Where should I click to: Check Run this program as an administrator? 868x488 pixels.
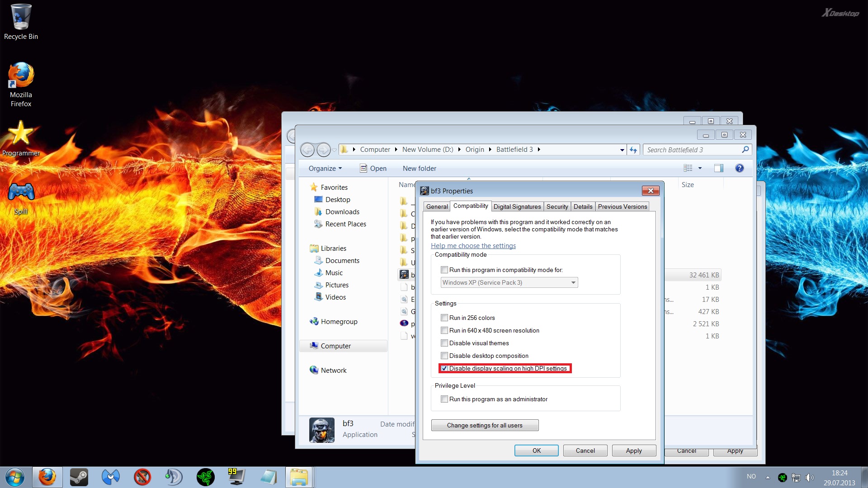[444, 399]
